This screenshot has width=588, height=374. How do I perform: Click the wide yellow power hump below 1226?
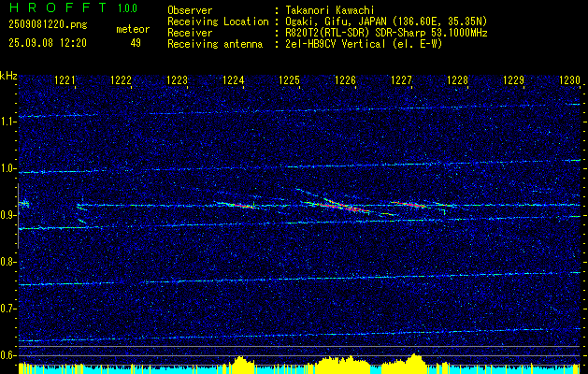click(x=342, y=365)
